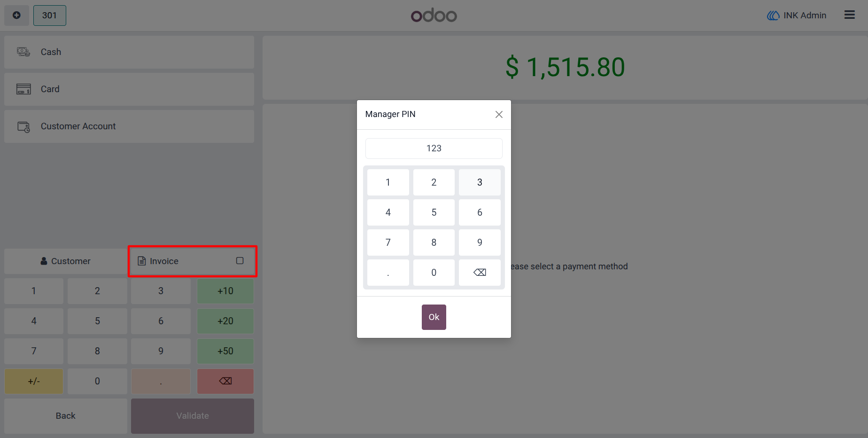The height and width of the screenshot is (438, 868).
Task: Click the red backspace key on payment numpad
Action: (225, 381)
